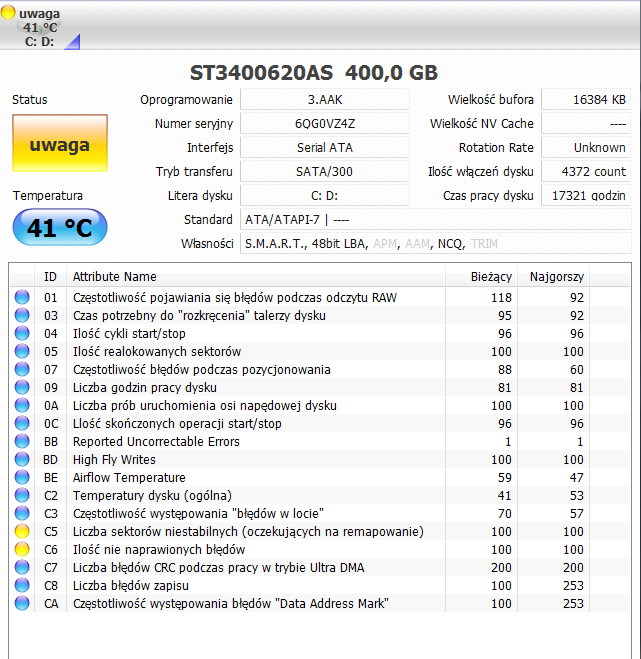Click the Rotation Rate value Unknown
Screen dimensions: 641x659
point(586,148)
